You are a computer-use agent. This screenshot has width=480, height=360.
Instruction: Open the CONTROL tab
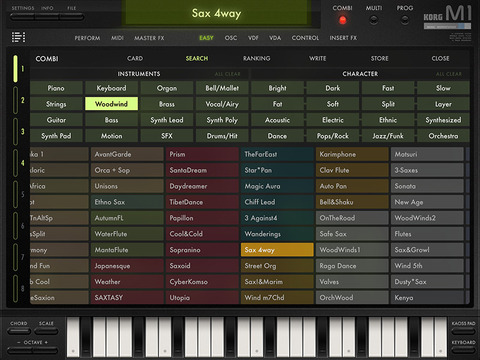coord(305,38)
